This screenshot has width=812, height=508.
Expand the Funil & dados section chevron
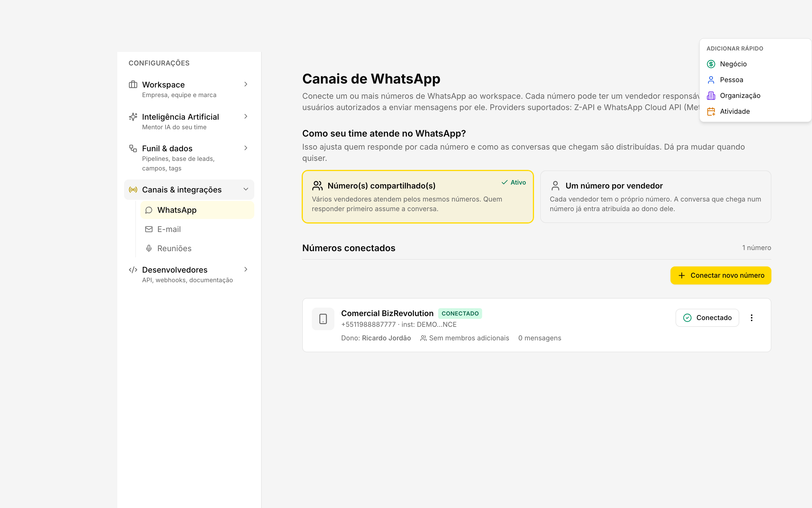click(x=246, y=148)
